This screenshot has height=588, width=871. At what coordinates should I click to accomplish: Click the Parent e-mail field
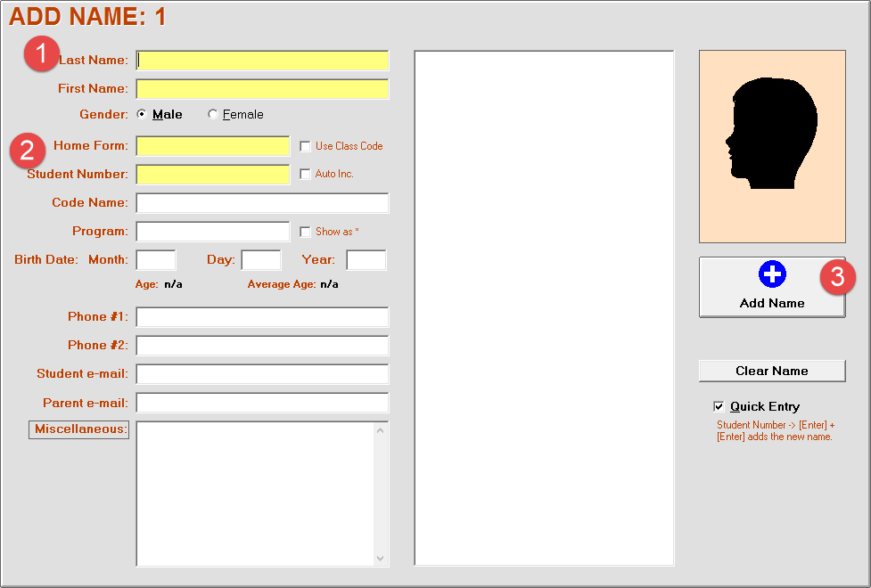click(262, 403)
